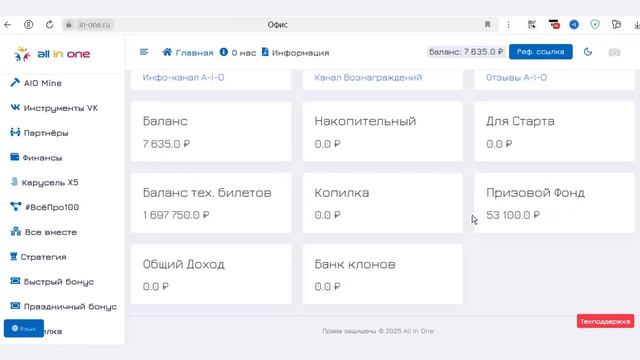Open the Канал Вознаграждений link
640x360 pixels.
click(368, 77)
